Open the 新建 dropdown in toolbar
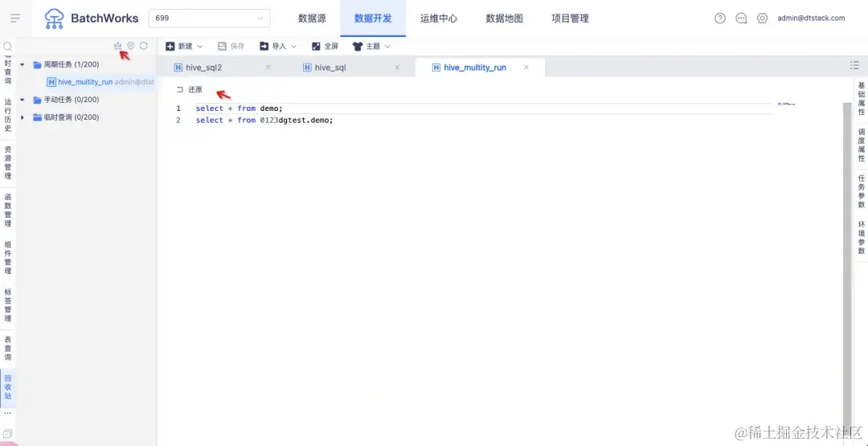This screenshot has width=868, height=446. coord(184,47)
